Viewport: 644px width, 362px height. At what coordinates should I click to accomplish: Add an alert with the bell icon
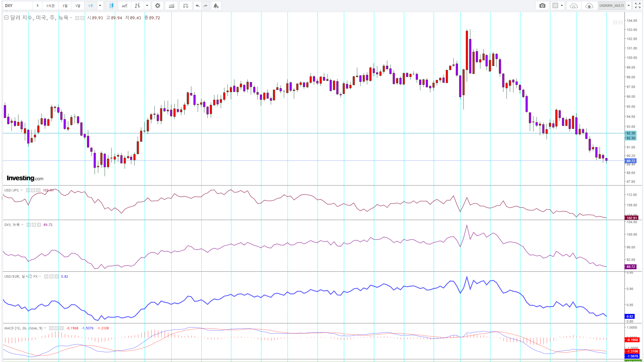pyautogui.click(x=216, y=6)
